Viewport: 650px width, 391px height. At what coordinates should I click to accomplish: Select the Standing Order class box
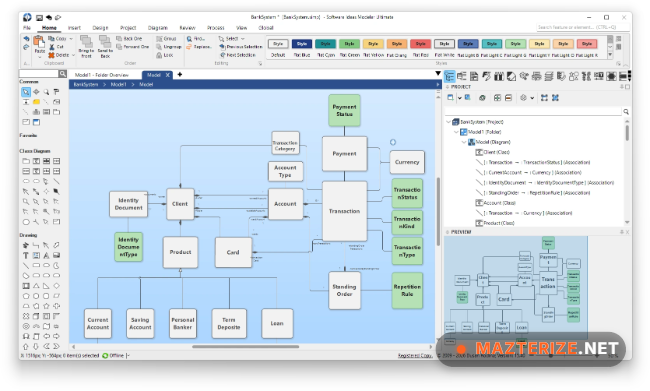344,290
